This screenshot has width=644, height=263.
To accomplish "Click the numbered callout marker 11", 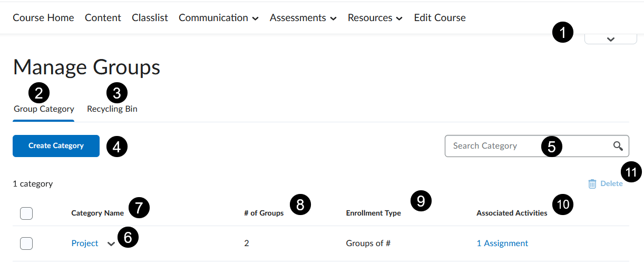I will click(x=631, y=172).
